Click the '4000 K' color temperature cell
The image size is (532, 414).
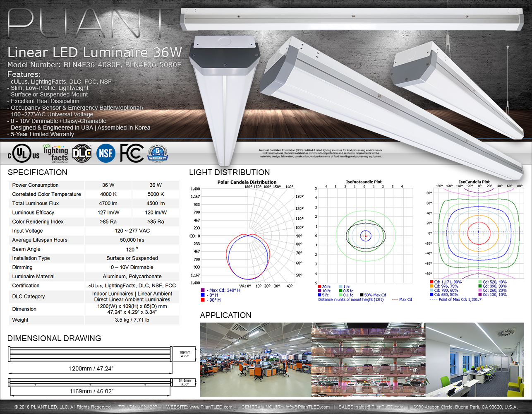pos(108,194)
